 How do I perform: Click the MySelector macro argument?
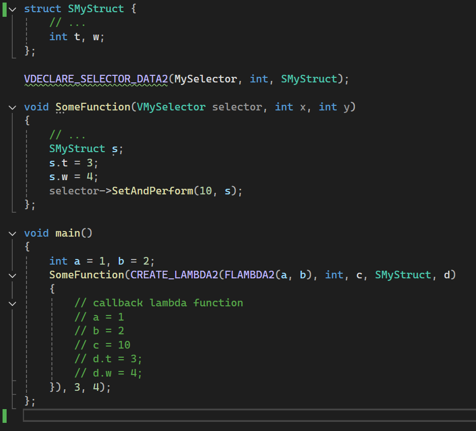tap(206, 79)
